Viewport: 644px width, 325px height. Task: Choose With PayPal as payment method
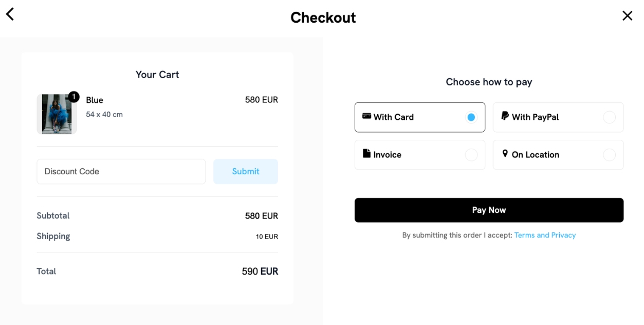coord(558,117)
